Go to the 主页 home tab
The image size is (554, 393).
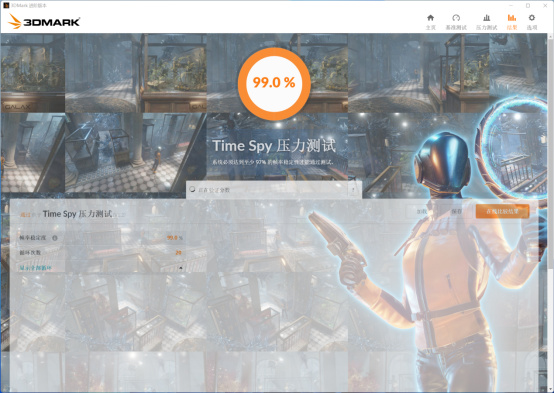(x=430, y=22)
